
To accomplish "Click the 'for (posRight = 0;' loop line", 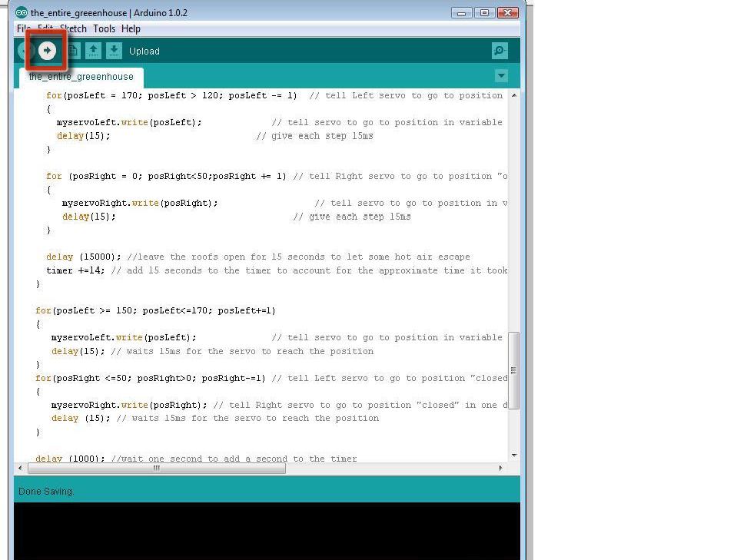I will click(277, 176).
